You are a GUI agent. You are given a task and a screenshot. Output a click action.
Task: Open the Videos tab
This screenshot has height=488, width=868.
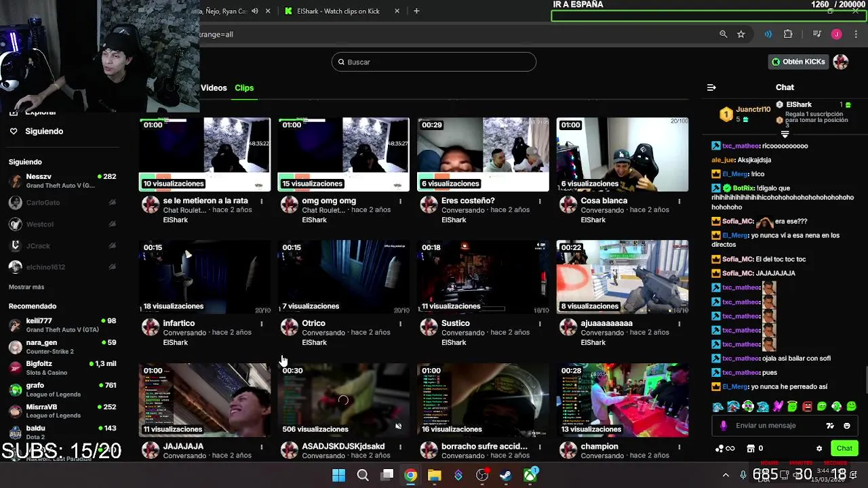point(214,87)
